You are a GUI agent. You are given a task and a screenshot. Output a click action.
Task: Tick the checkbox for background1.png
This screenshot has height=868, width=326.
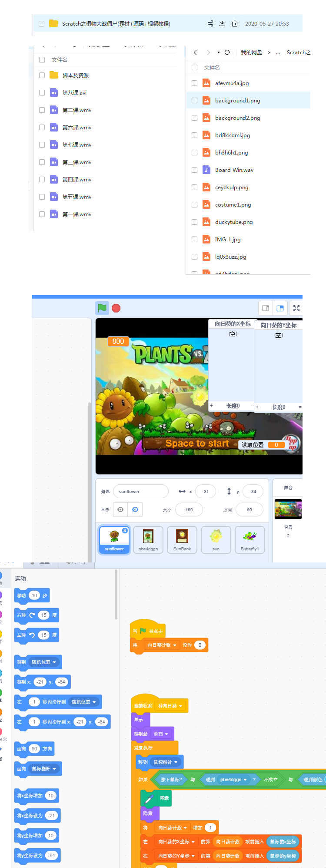(x=195, y=100)
